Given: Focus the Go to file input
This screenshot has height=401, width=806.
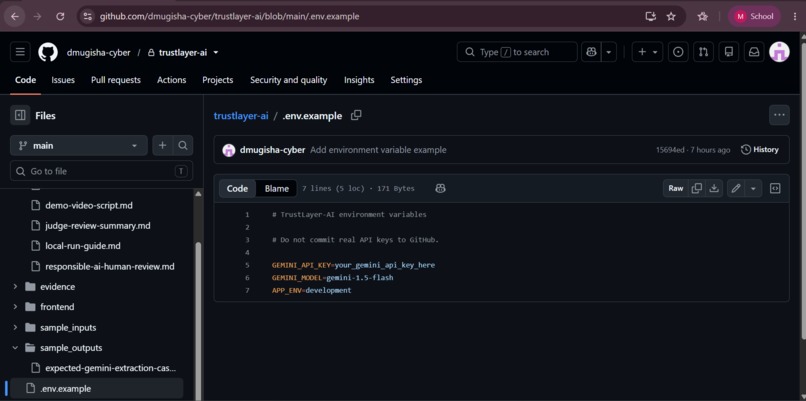Looking at the screenshot, I should pos(101,171).
